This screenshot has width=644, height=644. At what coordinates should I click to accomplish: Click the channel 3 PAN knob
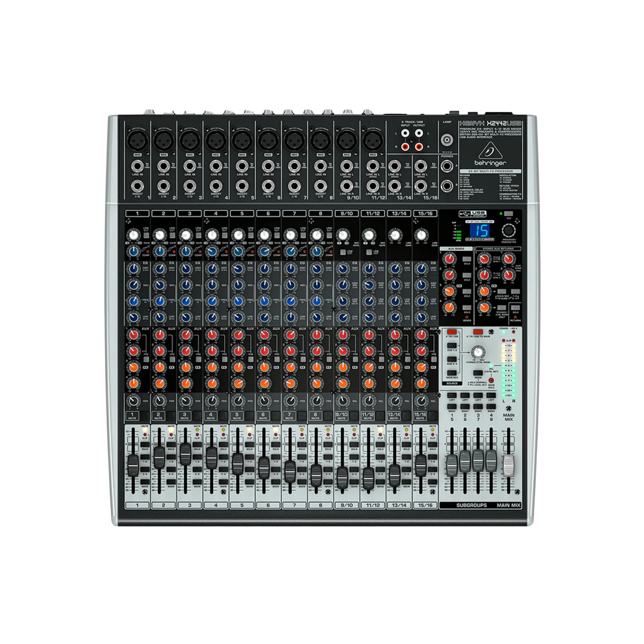[x=186, y=402]
